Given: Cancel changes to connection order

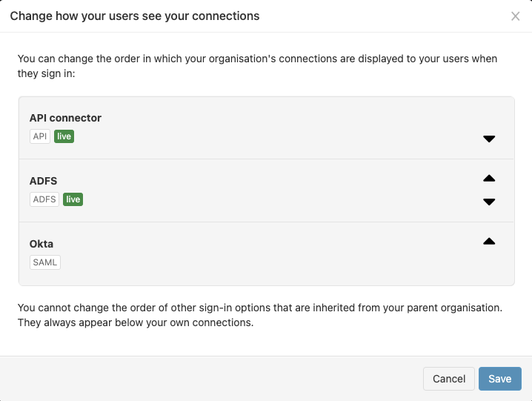Looking at the screenshot, I should [x=449, y=379].
